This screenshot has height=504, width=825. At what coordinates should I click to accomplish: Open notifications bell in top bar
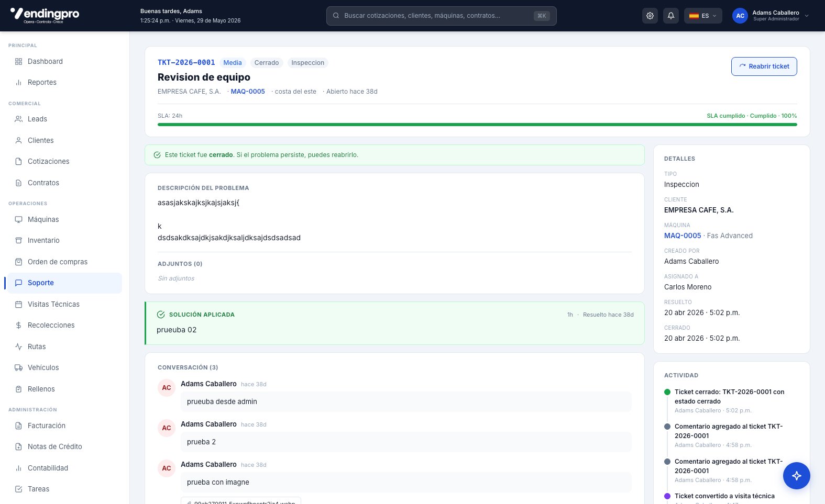click(x=671, y=16)
